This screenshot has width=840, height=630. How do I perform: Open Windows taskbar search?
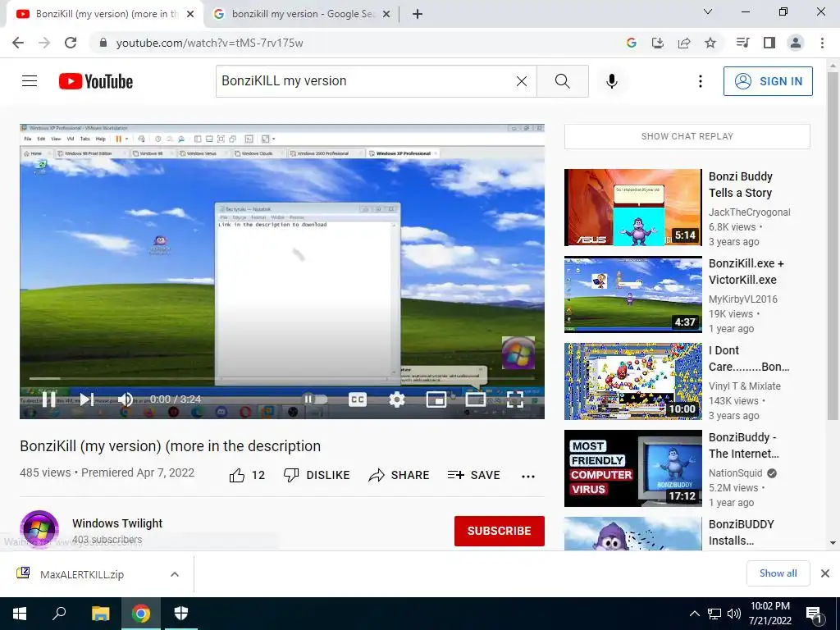pyautogui.click(x=59, y=614)
